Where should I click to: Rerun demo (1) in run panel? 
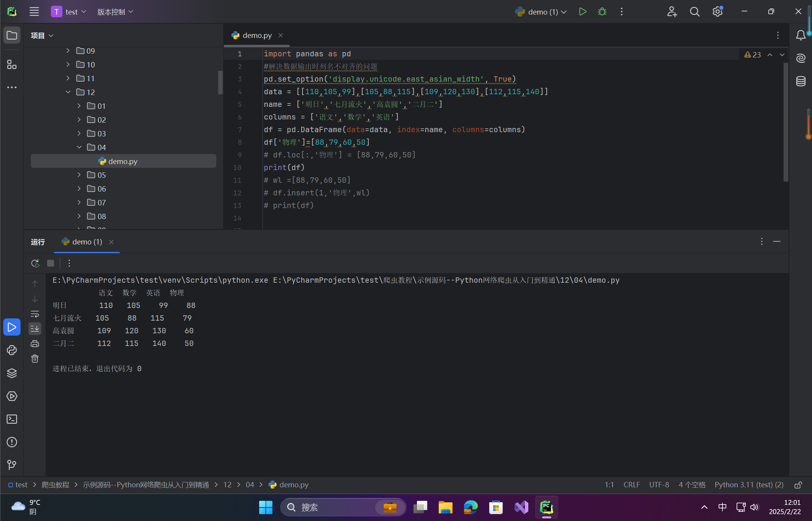coord(35,263)
